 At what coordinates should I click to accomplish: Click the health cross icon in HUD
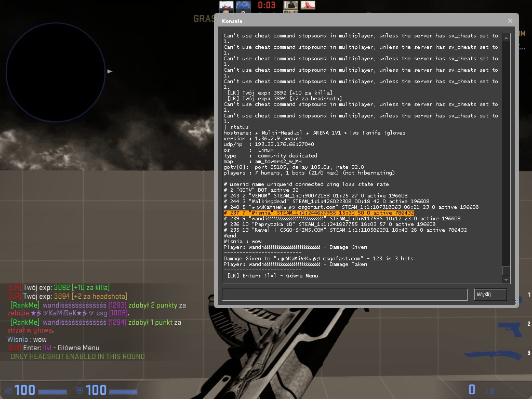click(x=8, y=390)
